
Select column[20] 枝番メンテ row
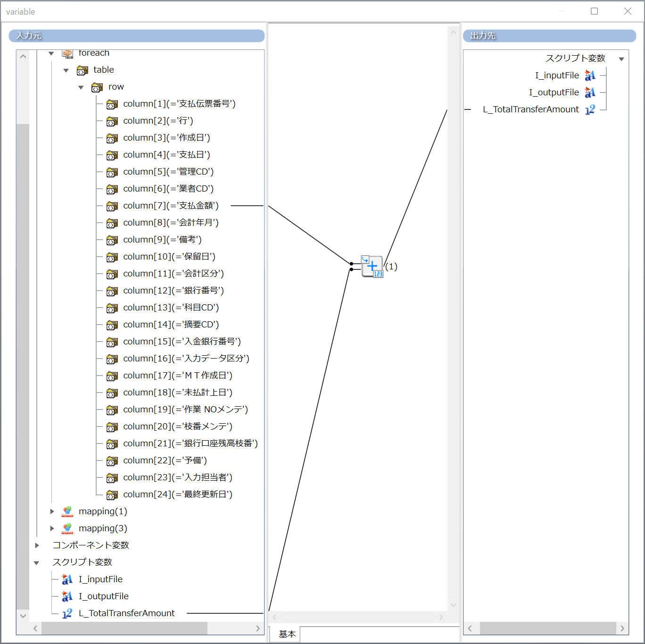[x=178, y=427]
